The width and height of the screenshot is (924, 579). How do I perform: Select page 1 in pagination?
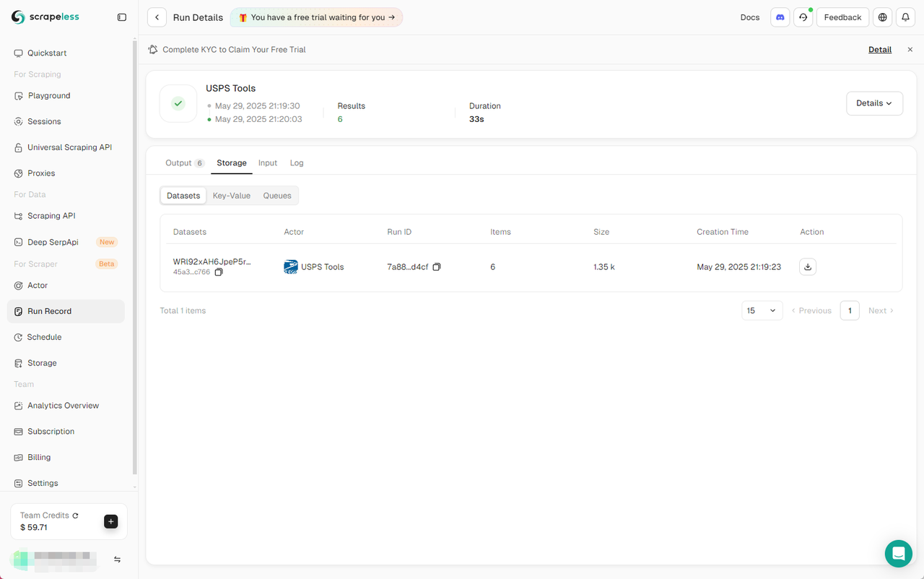tap(850, 310)
